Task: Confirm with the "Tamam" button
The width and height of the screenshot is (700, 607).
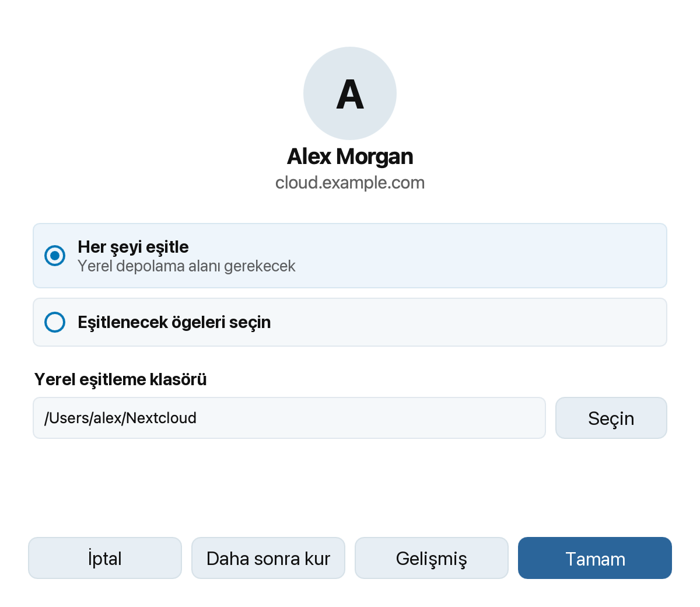Action: (595, 558)
